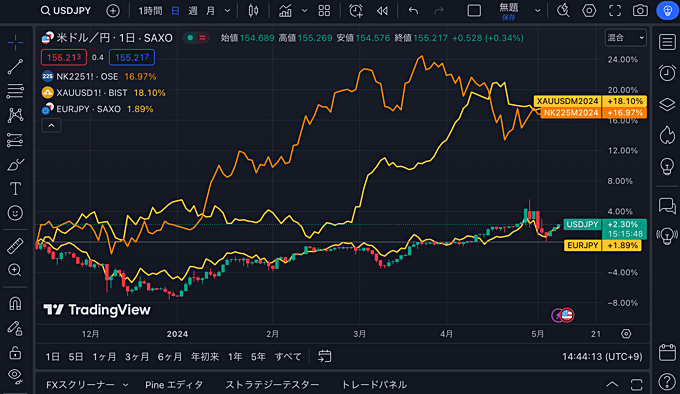Open the ideas lightbulb icon

667,166
